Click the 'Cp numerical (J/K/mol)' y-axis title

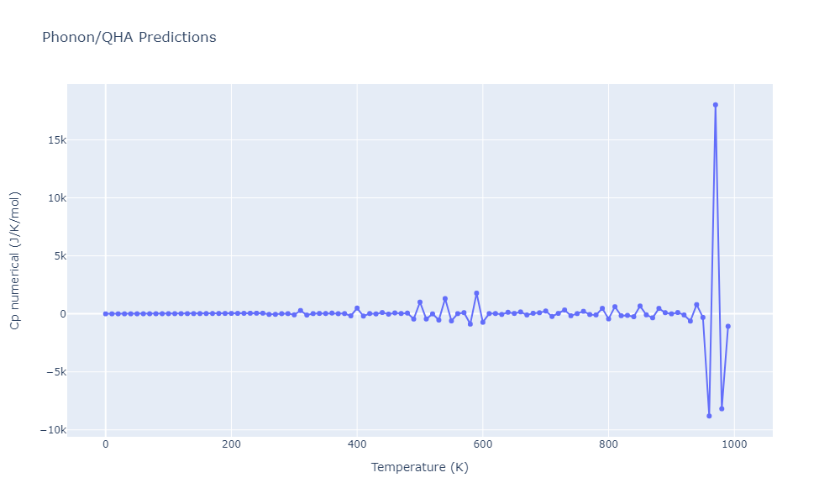coord(14,260)
